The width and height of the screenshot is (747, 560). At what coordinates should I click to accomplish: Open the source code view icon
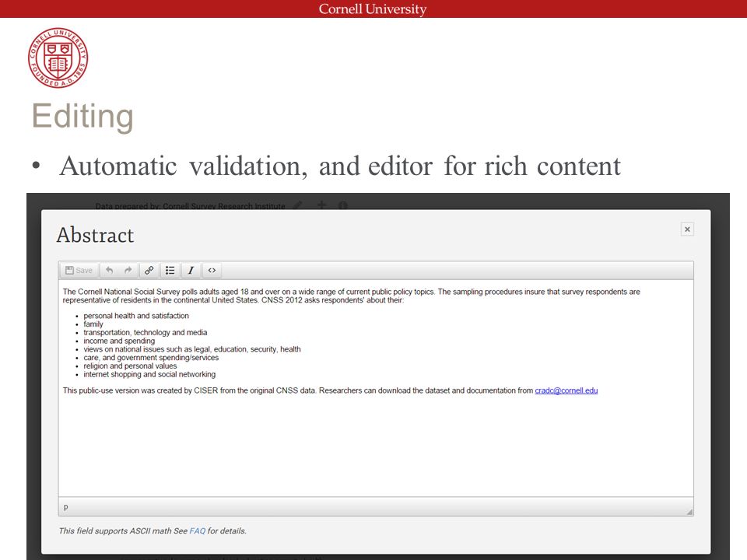[212, 271]
